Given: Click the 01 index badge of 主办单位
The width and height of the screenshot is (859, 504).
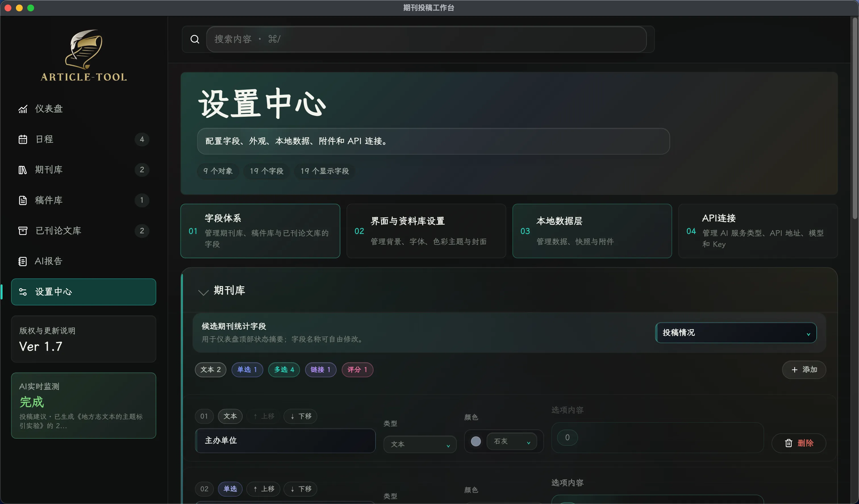Looking at the screenshot, I should [x=204, y=416].
